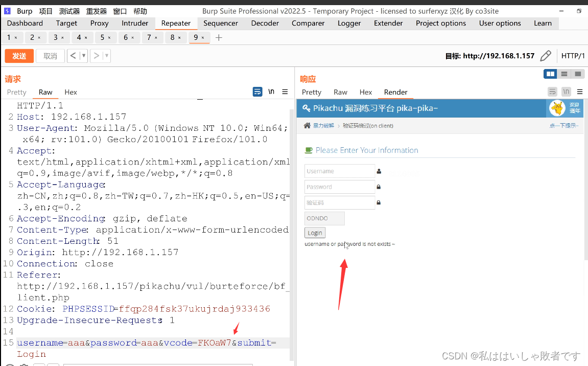Switch to the Intruder tab
The height and width of the screenshot is (366, 588).
(x=135, y=24)
